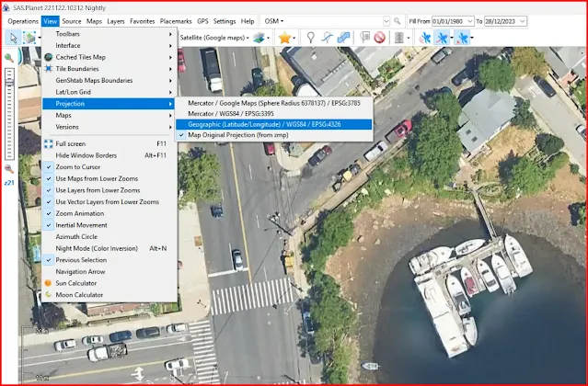Select the add polygon tool

click(x=343, y=38)
